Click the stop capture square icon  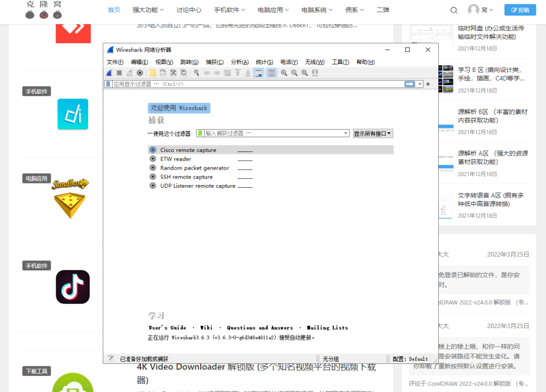[x=119, y=73]
